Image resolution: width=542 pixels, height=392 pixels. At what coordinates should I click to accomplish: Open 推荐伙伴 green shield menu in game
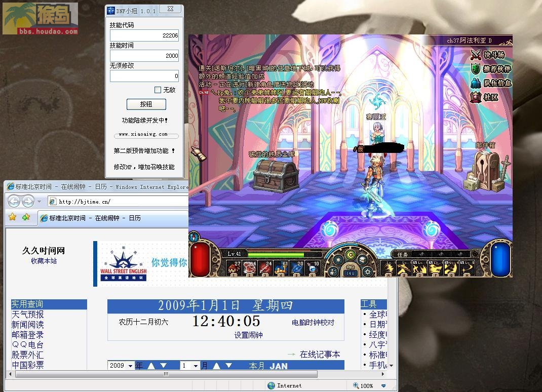(491, 69)
